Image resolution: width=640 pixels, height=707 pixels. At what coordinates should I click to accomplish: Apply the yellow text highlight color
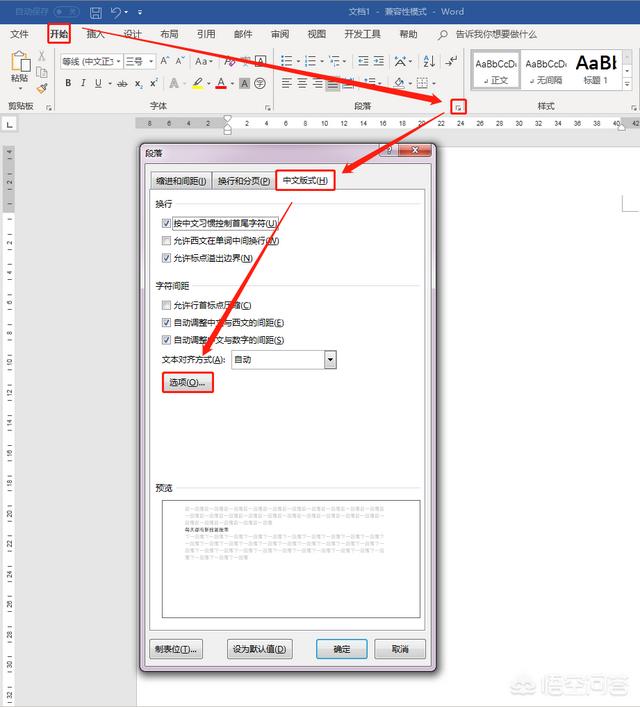[198, 83]
